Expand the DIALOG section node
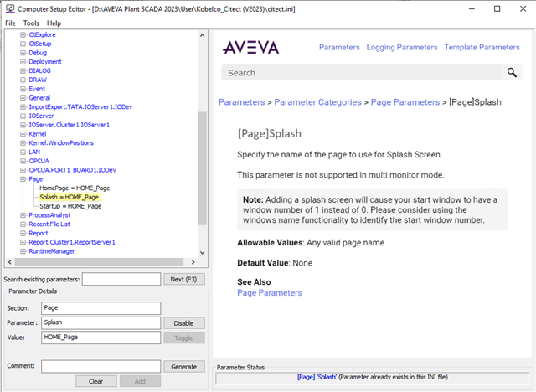 click(23, 70)
